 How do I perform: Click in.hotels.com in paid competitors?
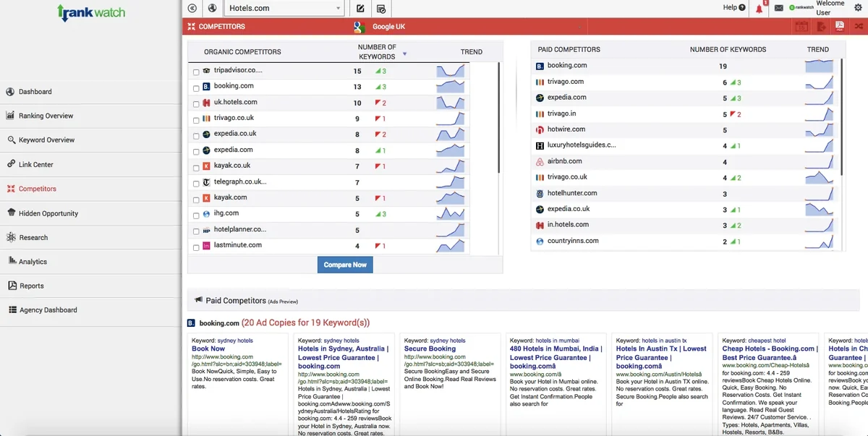pos(568,225)
